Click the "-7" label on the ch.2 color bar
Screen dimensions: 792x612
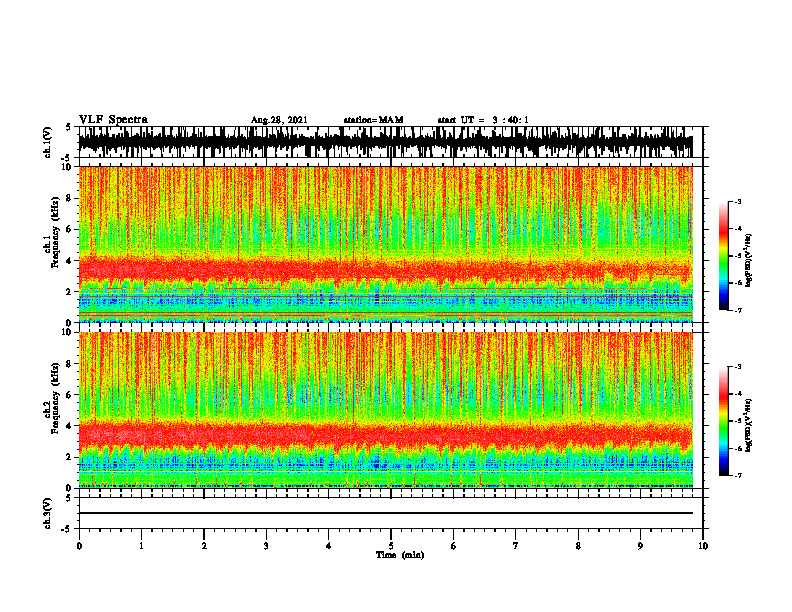coord(738,475)
